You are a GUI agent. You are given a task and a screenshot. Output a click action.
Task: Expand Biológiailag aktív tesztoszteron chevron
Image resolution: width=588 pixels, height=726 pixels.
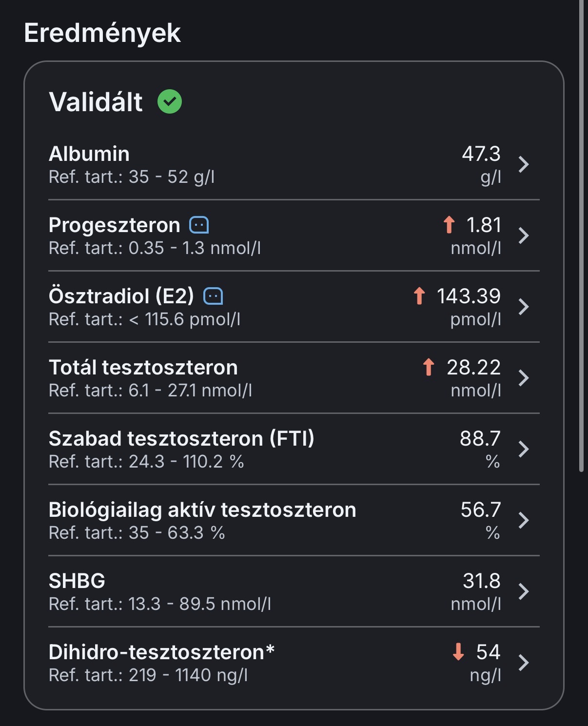tap(524, 520)
